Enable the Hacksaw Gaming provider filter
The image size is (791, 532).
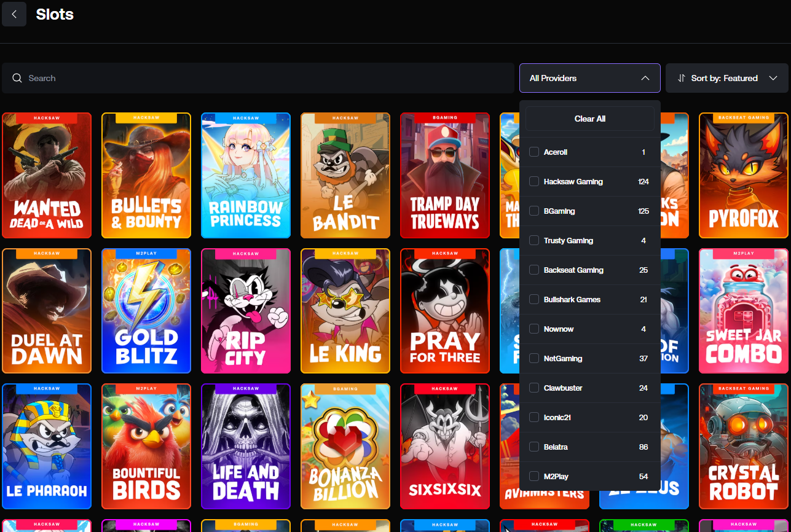pyautogui.click(x=534, y=181)
